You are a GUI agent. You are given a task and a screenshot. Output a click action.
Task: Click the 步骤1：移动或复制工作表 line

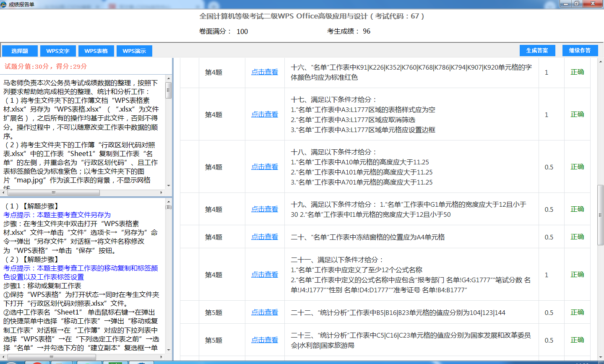tap(42, 286)
